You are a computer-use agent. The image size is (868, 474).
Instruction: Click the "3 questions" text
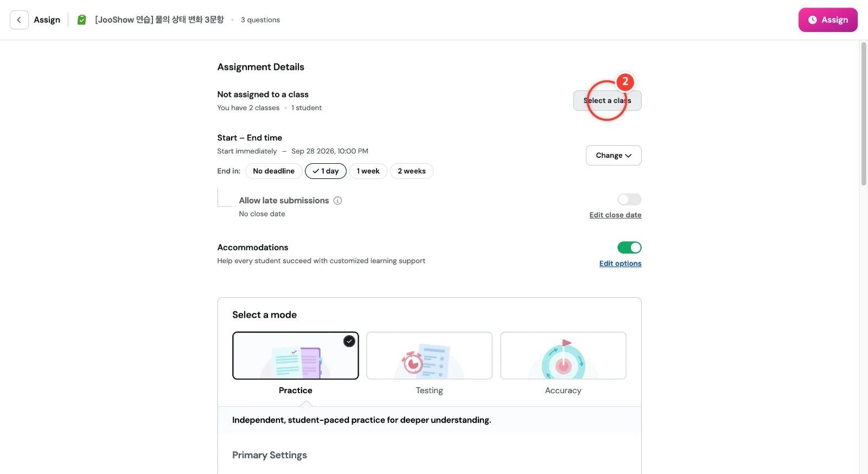(260, 20)
